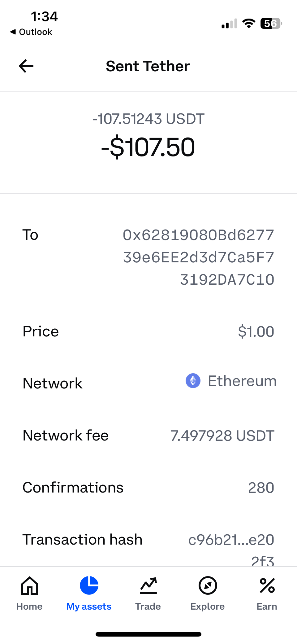Tap the Ethereum network name
Image resolution: width=297 pixels, height=644 pixels.
tap(242, 381)
